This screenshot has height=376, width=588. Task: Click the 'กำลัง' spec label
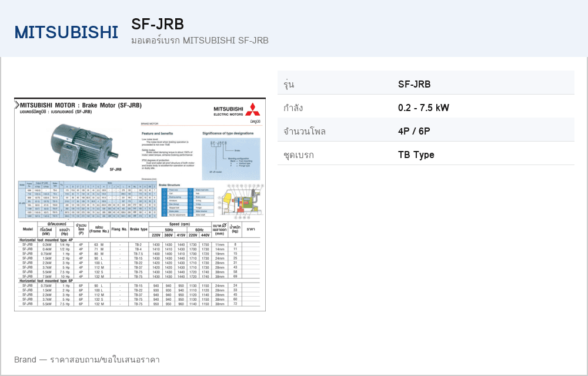pos(293,108)
